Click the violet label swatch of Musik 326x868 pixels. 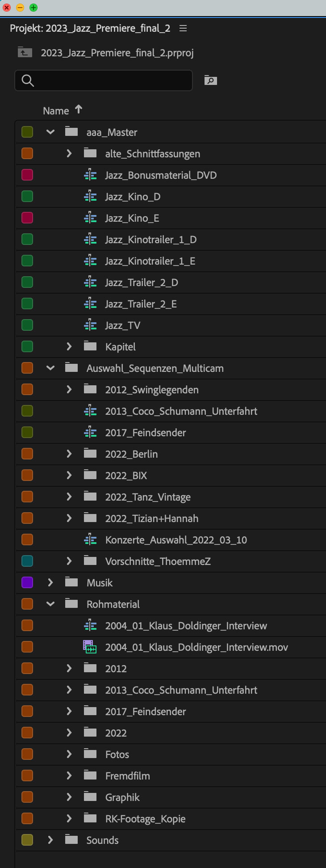(x=27, y=582)
